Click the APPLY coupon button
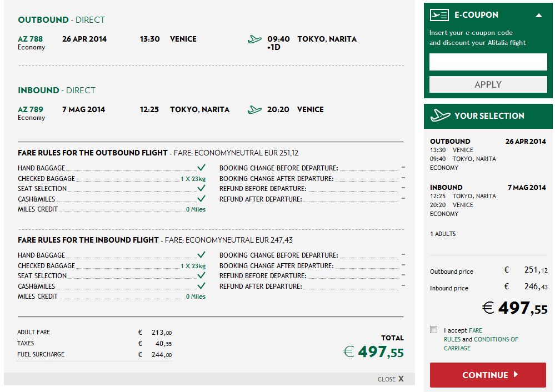 click(488, 84)
